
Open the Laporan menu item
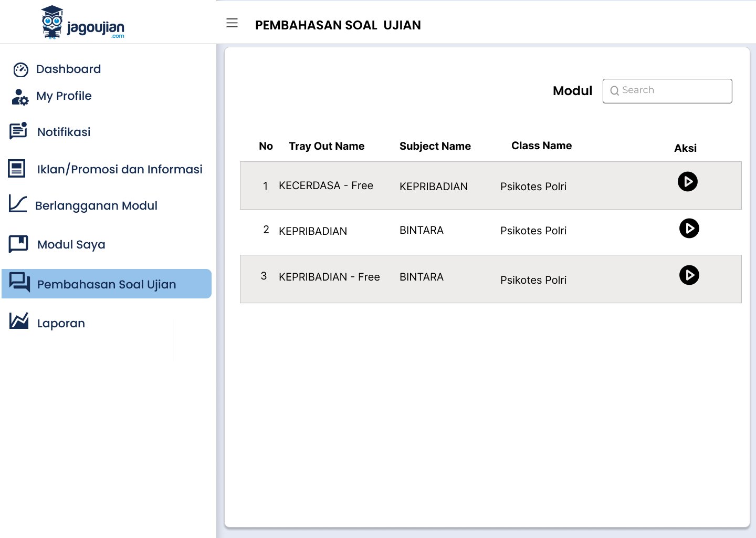tap(61, 324)
